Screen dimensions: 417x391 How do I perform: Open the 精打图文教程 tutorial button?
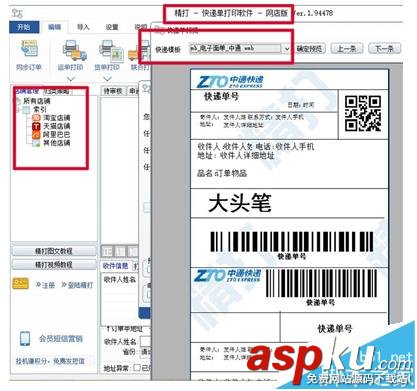pyautogui.click(x=54, y=251)
